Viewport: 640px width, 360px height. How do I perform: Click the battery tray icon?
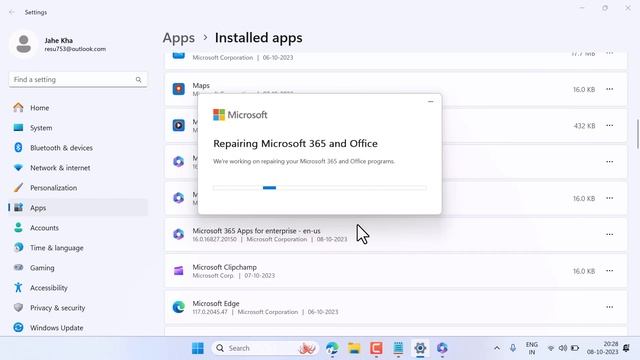(x=575, y=348)
